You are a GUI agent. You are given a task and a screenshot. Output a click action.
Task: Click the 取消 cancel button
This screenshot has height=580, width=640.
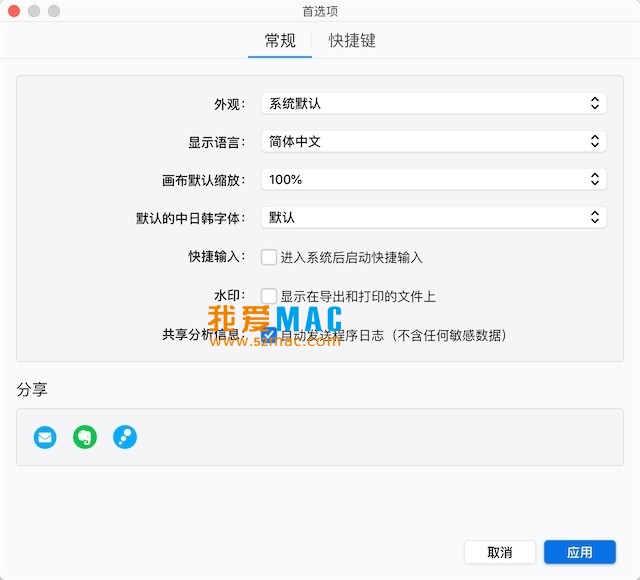point(500,552)
